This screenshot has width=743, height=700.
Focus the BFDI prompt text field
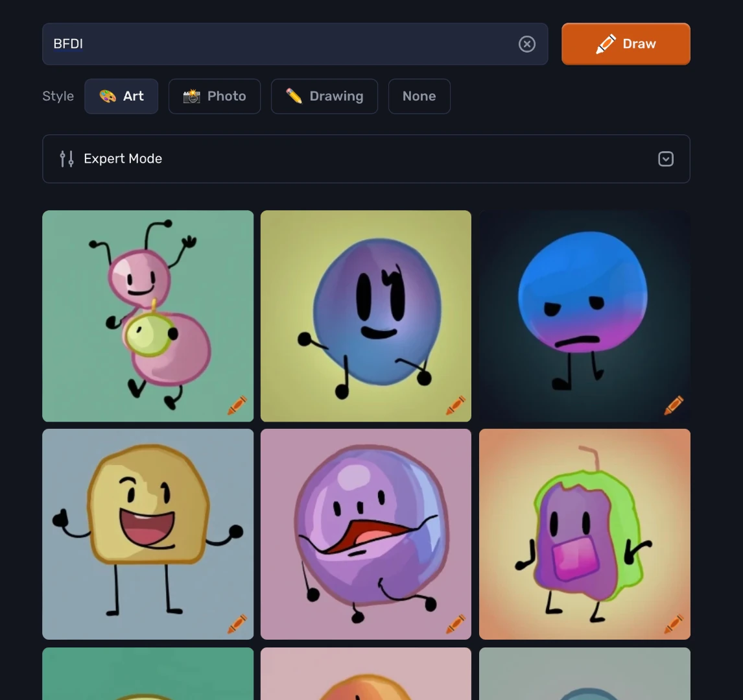coord(295,43)
